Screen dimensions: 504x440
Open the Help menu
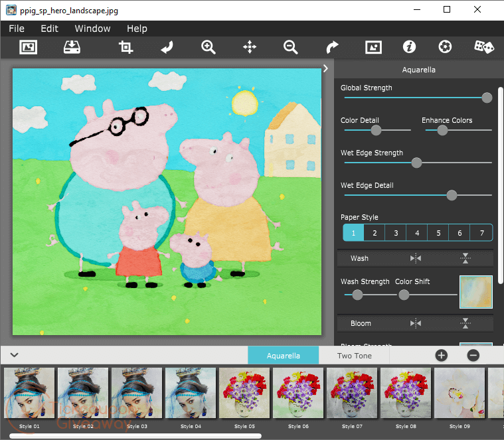point(137,29)
